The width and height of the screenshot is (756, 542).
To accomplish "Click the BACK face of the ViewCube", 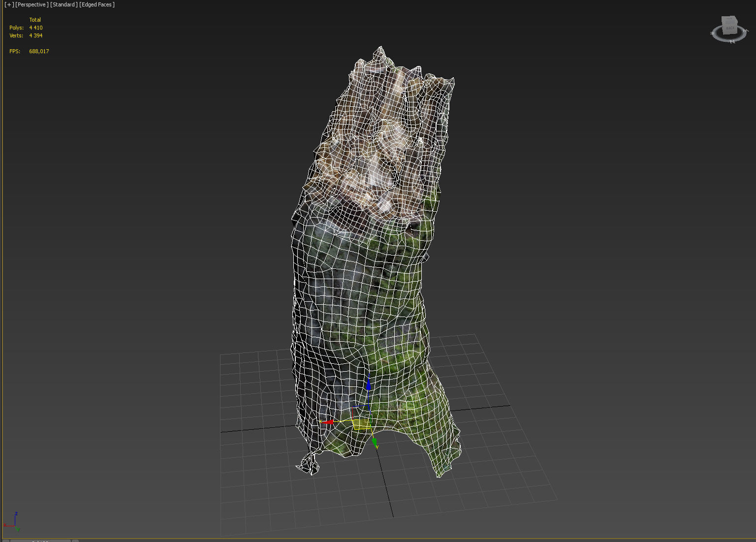I will (731, 29).
